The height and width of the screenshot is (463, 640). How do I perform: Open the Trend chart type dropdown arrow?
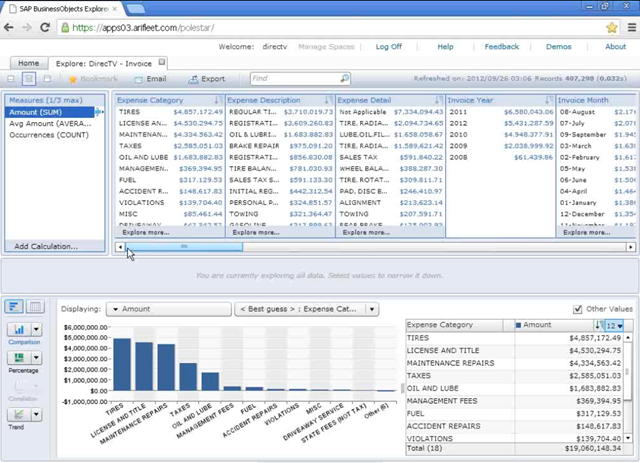pos(36,415)
